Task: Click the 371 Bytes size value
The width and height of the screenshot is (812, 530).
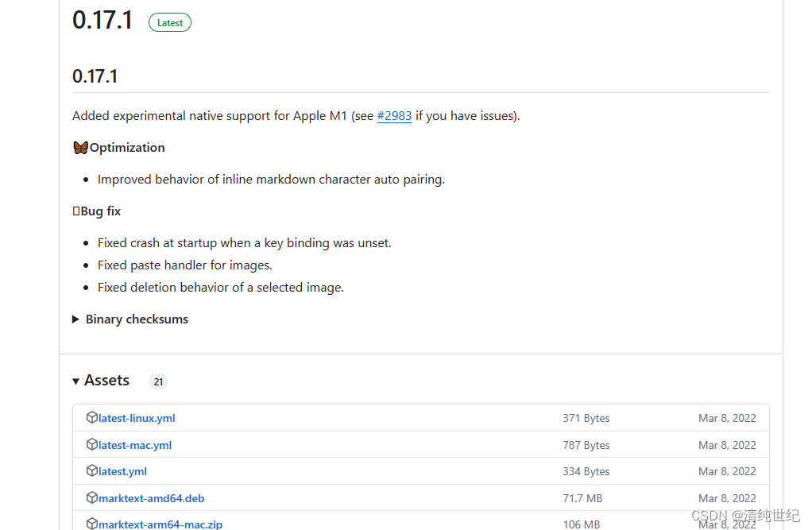Action: pos(586,418)
